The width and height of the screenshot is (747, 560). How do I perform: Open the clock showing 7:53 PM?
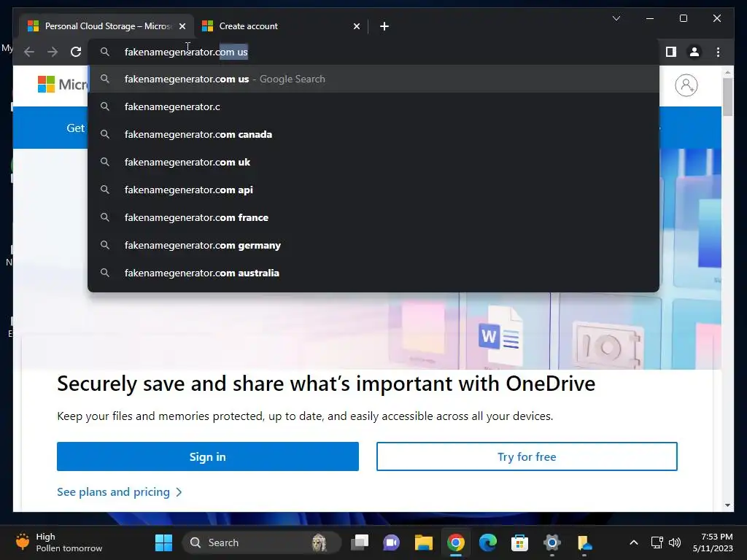(712, 542)
